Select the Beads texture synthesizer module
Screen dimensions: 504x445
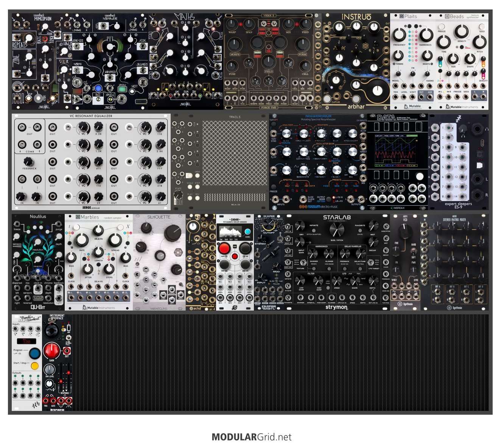462,62
